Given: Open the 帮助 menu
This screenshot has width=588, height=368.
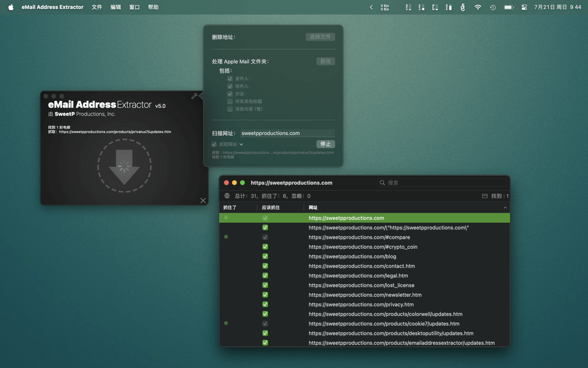Looking at the screenshot, I should (x=153, y=7).
